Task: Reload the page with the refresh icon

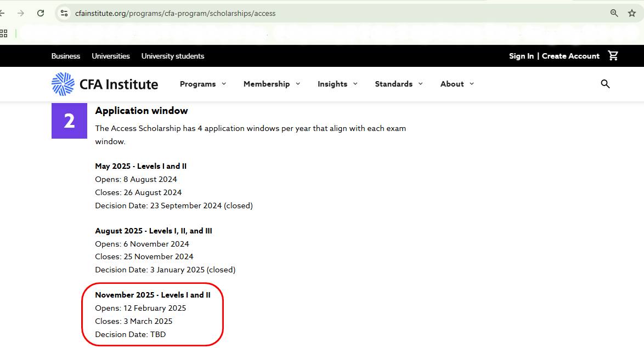Action: point(40,13)
